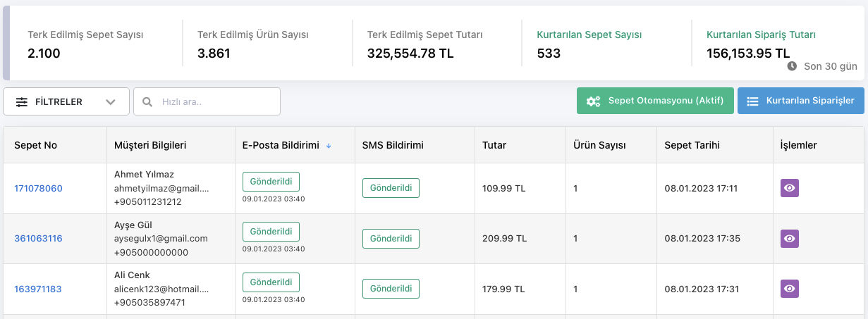Click the eye icon for basket 171078060
The height and width of the screenshot is (319, 868).
[790, 188]
